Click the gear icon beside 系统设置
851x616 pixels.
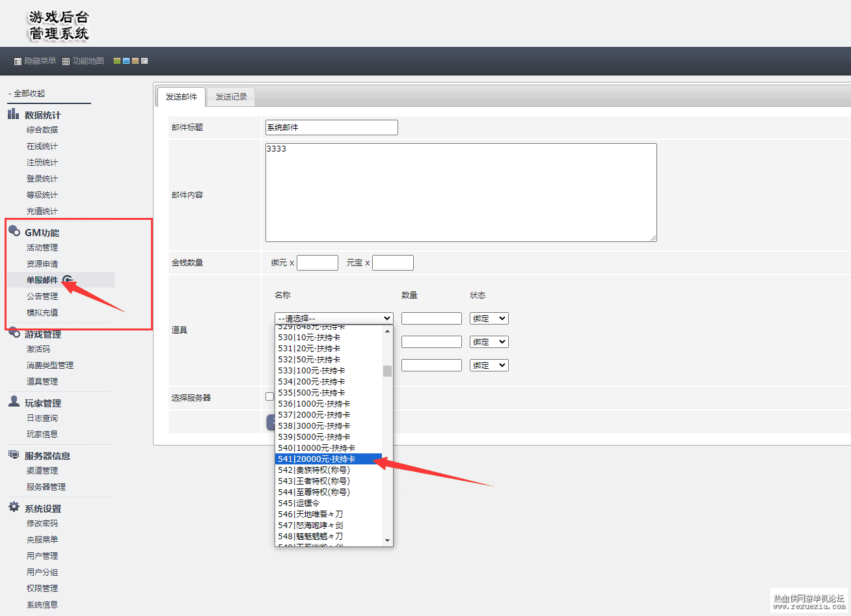[x=14, y=507]
